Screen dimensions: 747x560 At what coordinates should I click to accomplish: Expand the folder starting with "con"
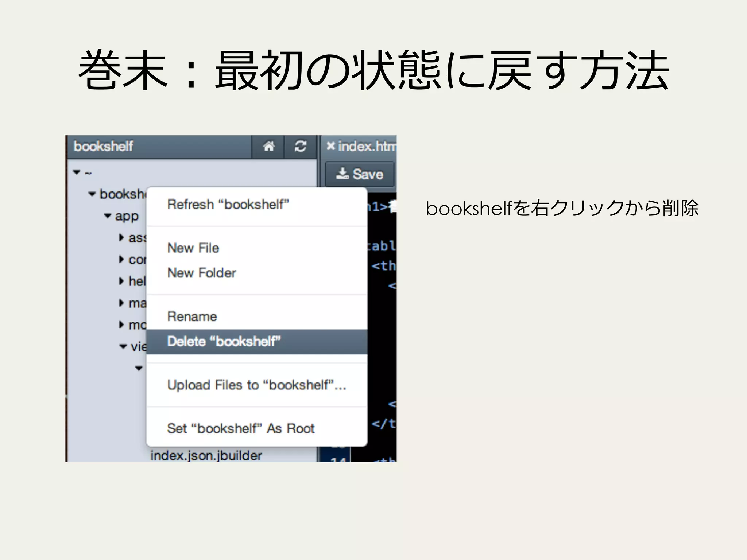(x=121, y=260)
